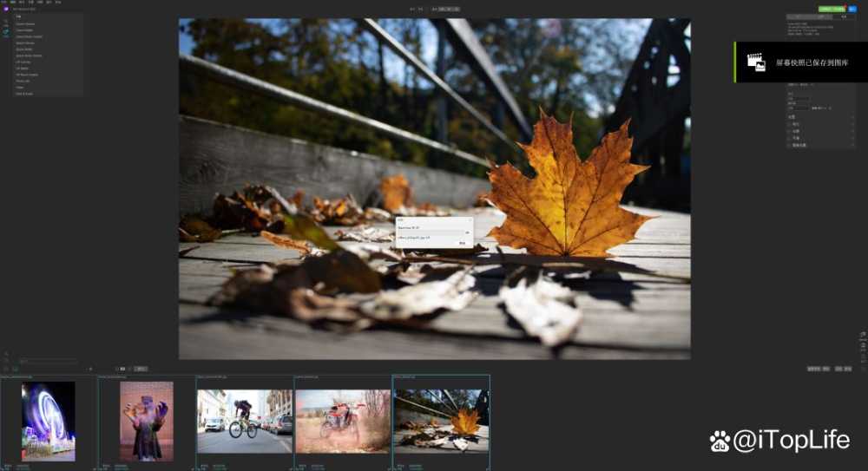
Task: Select the 'Web & Email' preset in the left list
Action: tap(24, 93)
